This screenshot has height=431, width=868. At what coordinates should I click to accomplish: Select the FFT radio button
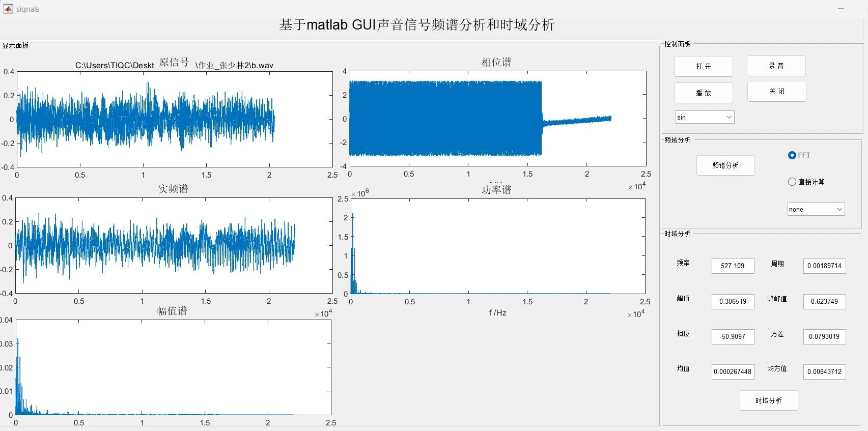click(792, 155)
